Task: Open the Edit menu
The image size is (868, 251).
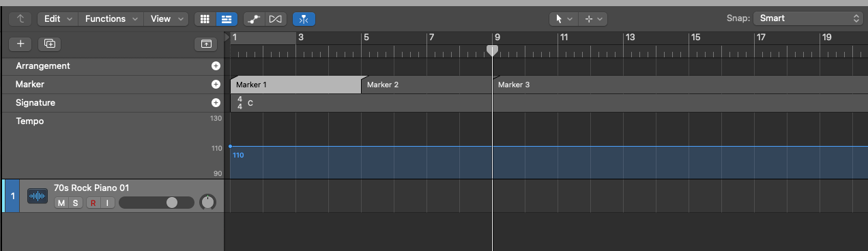Action: click(58, 19)
